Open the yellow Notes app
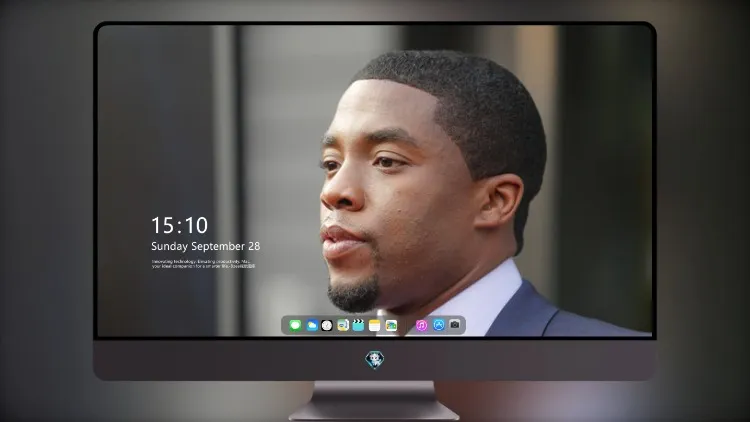750x422 pixels. 375,325
